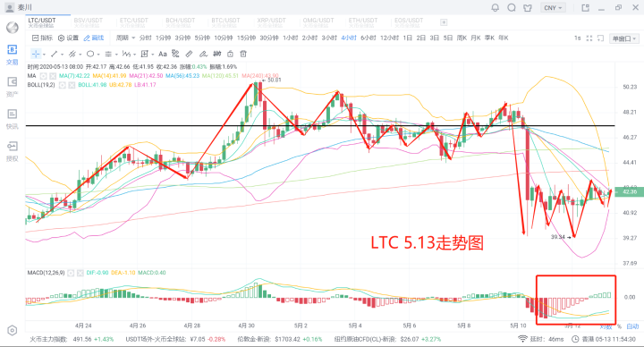Screen dimensions: 644x347
Task: Select the parallel channel drawing tool
Action: [x=72, y=54]
